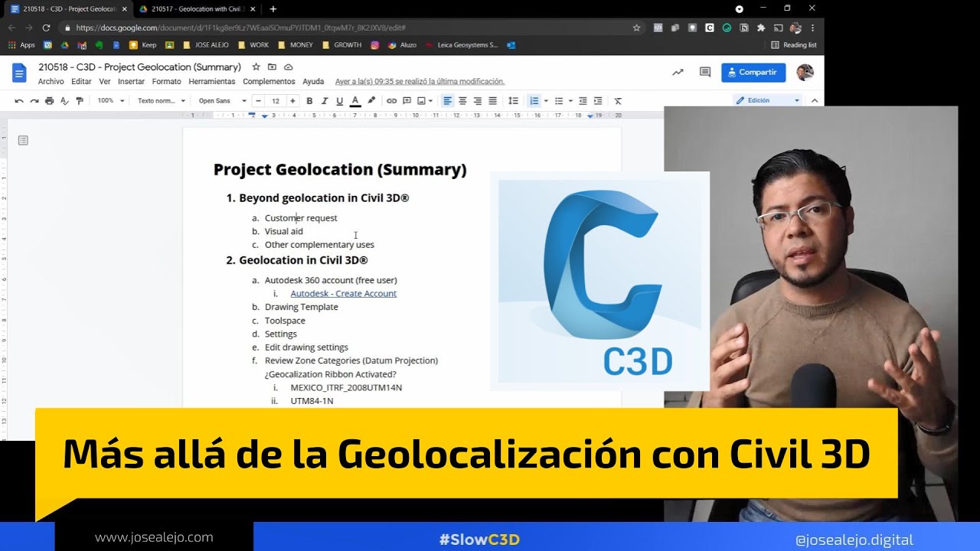Screen dimensions: 980x551
Task: Open the comment history icon
Action: pos(705,72)
